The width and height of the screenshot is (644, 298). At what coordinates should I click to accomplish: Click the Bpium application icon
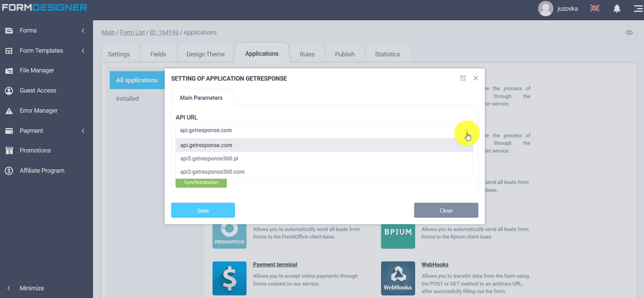point(398,234)
